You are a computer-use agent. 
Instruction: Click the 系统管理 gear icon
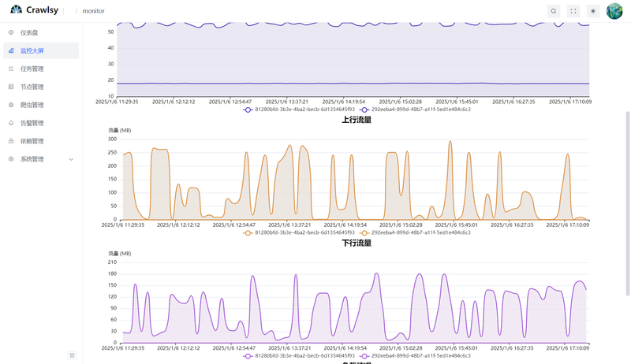click(11, 159)
